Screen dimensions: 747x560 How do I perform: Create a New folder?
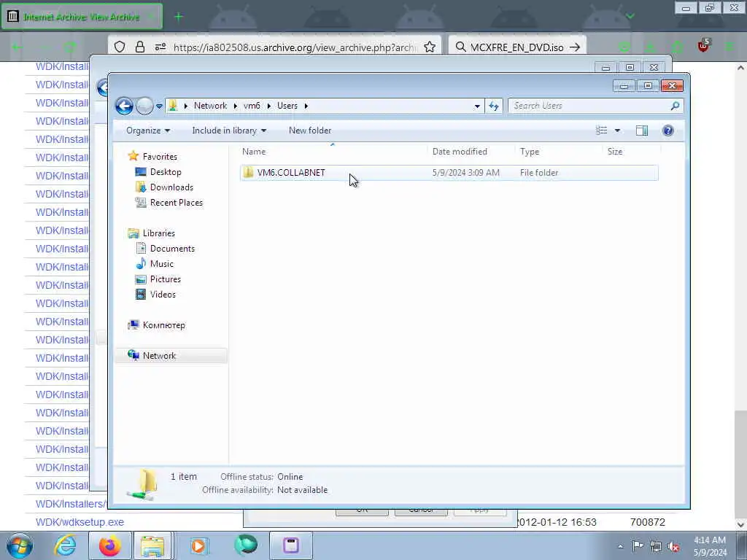pos(310,131)
